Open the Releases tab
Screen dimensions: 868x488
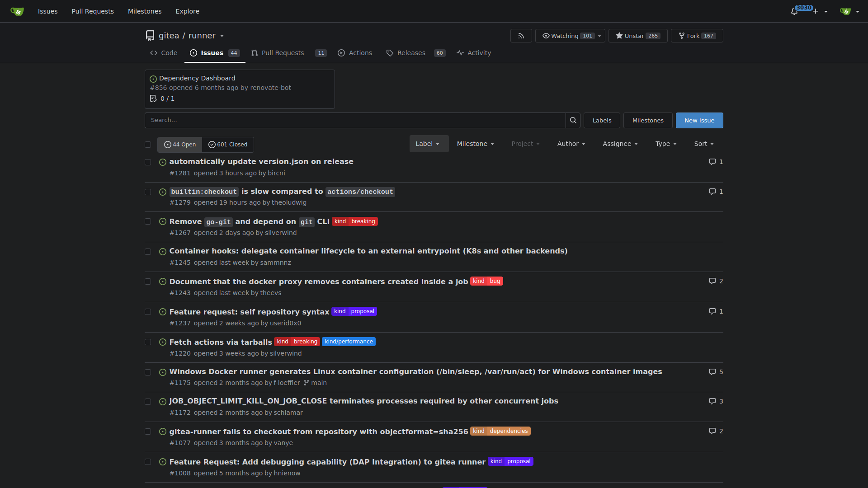[416, 53]
